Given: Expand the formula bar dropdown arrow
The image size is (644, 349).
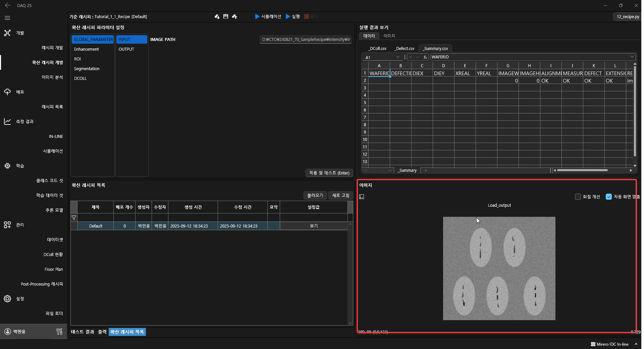Looking at the screenshot, I should 632,57.
